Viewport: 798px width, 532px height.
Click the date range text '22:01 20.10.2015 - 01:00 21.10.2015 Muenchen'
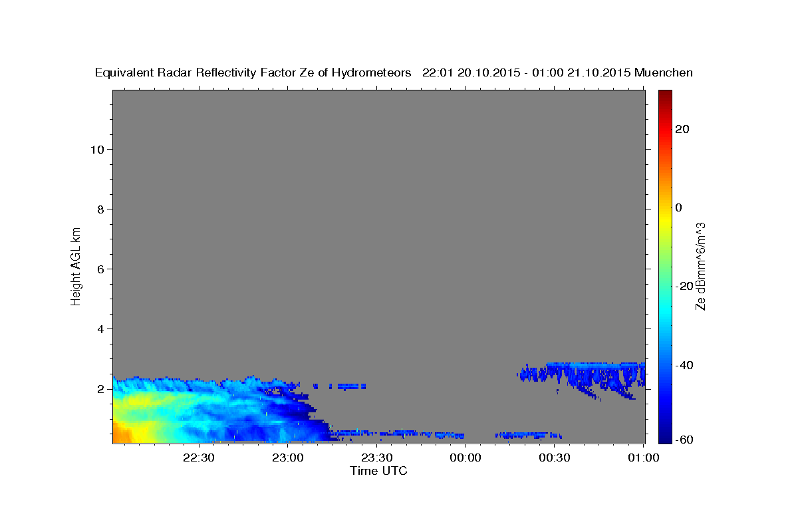557,73
